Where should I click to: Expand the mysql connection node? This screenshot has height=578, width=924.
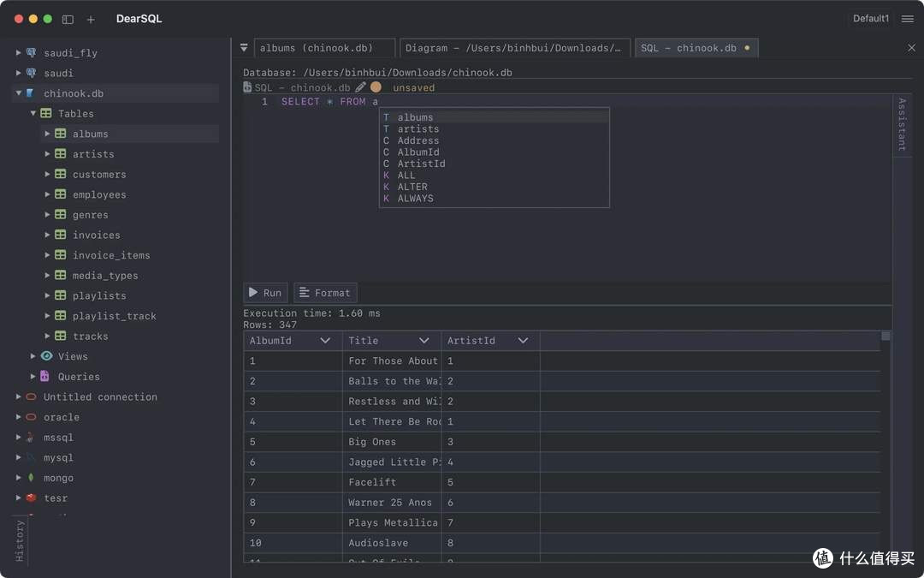(x=18, y=457)
